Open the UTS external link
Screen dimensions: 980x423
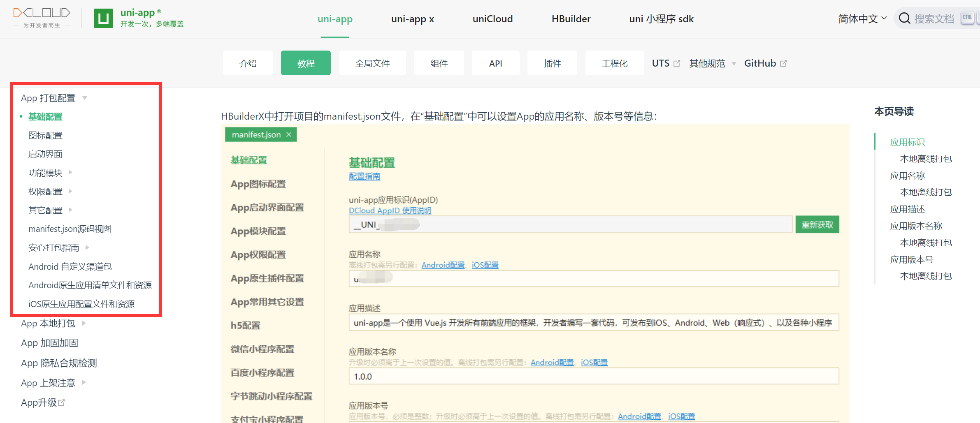pos(666,63)
